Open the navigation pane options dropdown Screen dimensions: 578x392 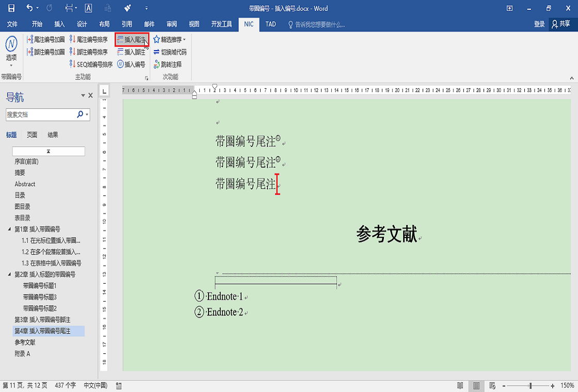pyautogui.click(x=83, y=96)
